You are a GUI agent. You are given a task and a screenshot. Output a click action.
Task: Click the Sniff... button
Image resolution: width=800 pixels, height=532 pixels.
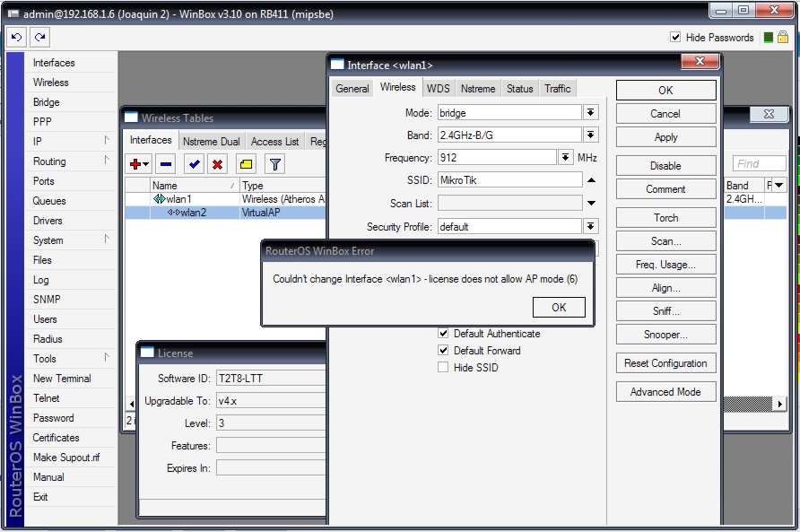[x=665, y=311]
